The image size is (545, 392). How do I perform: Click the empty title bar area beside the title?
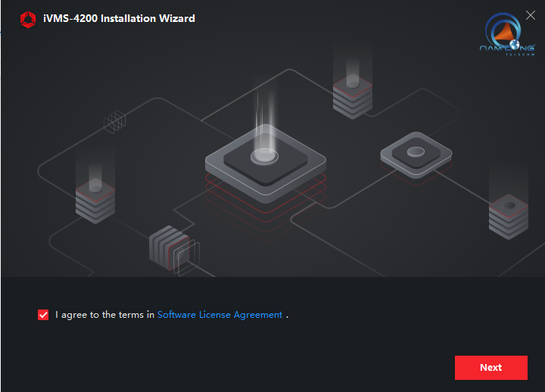(x=341, y=18)
